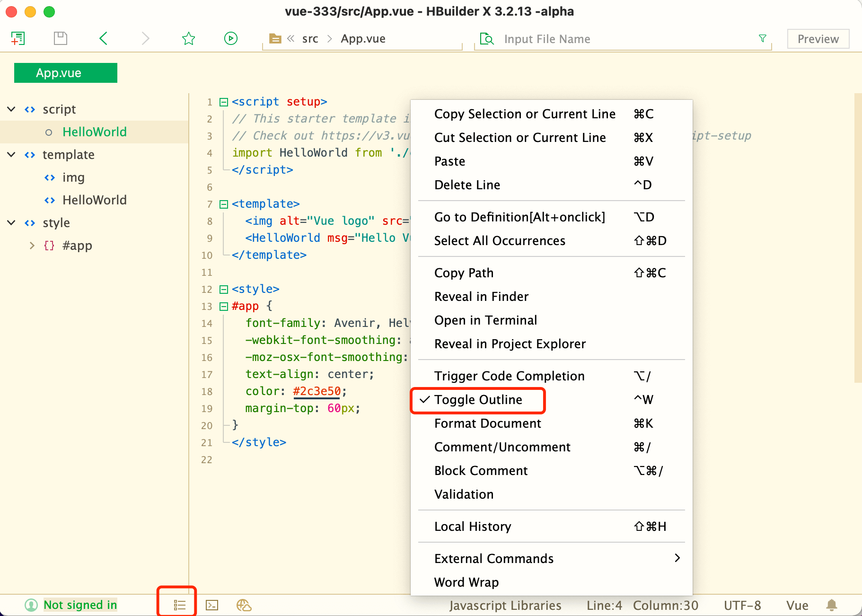Screen dimensions: 862x616
Task: Open Local History from context menu
Action: click(552, 527)
